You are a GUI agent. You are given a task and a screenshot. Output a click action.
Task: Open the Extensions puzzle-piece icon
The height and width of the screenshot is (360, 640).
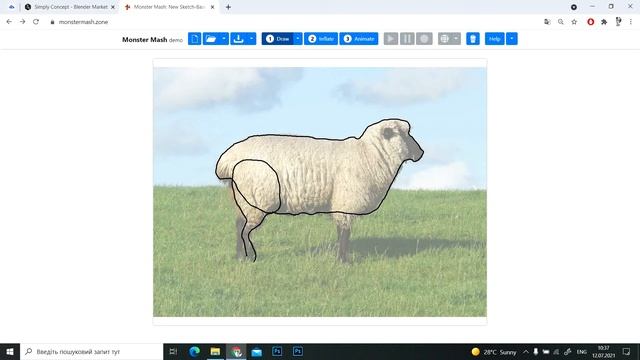[x=604, y=22]
